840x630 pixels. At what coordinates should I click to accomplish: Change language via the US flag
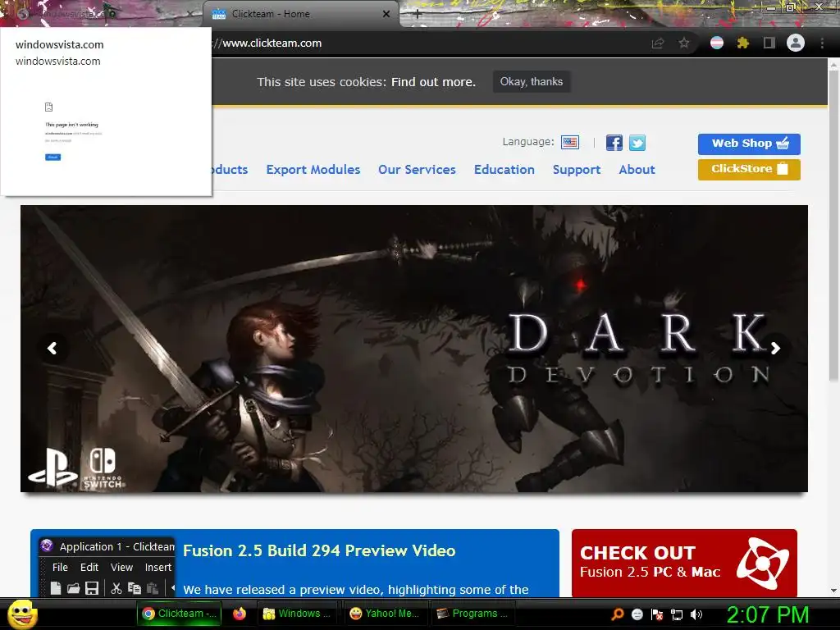[x=570, y=142]
